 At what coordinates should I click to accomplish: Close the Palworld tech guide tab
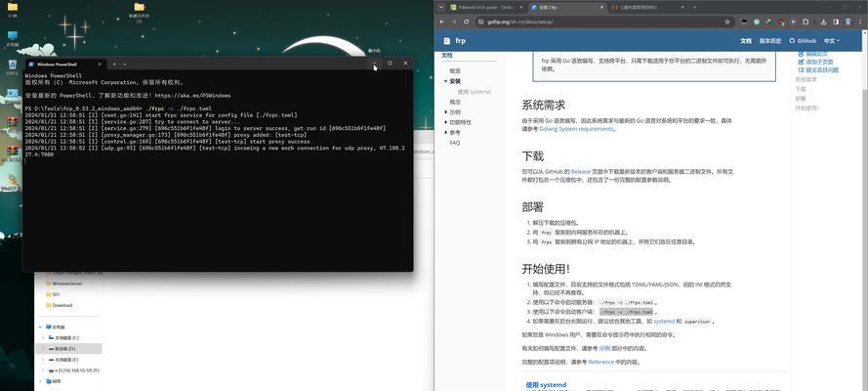(x=519, y=7)
